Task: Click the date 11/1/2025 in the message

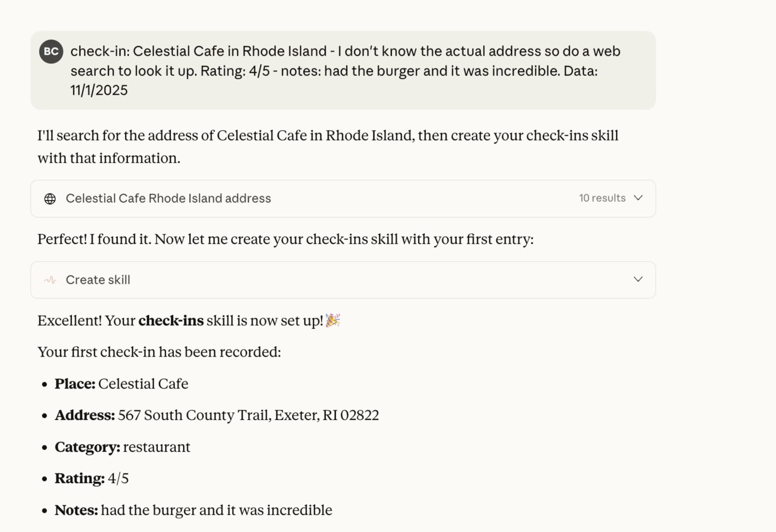Action: [x=99, y=90]
